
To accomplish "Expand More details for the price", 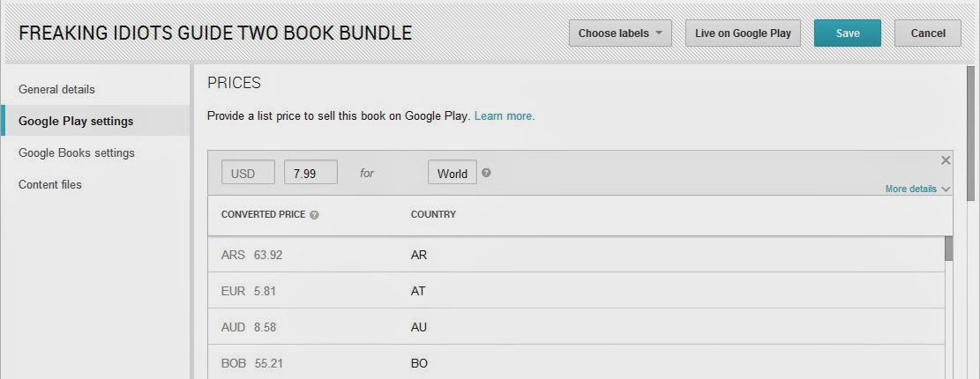I will pyautogui.click(x=916, y=189).
